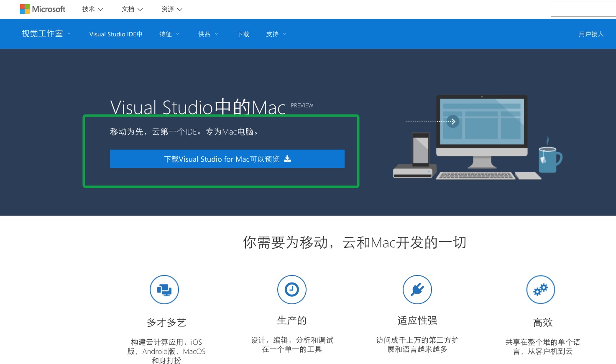The width and height of the screenshot is (616, 364).
Task: Click the 设计，编辑，分析和调试 description text
Action: [x=292, y=344]
